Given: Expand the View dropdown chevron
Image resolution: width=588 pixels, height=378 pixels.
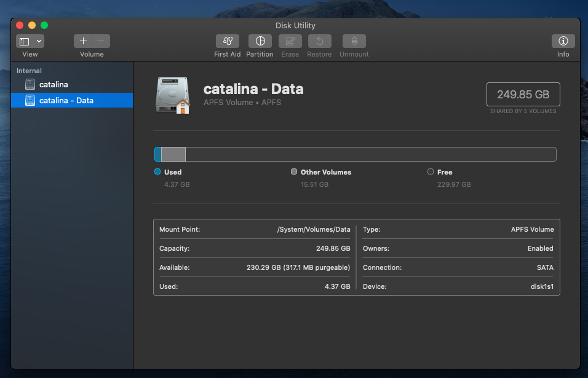Looking at the screenshot, I should coord(39,41).
